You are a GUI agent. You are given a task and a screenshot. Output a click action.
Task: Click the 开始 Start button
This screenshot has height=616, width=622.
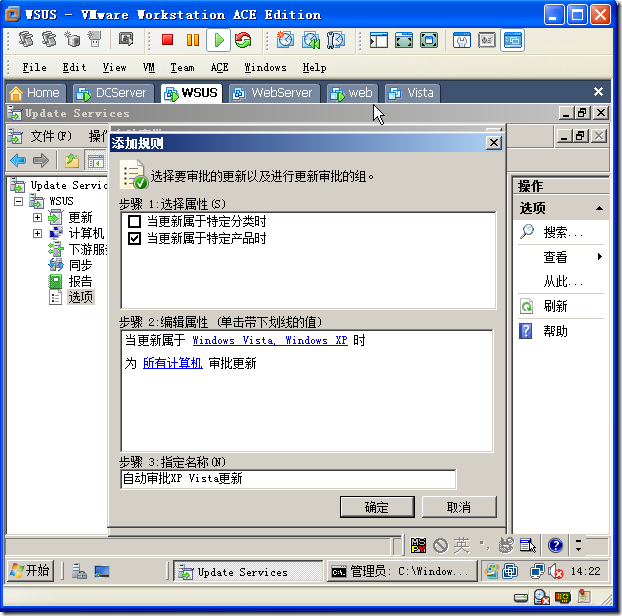(x=30, y=571)
